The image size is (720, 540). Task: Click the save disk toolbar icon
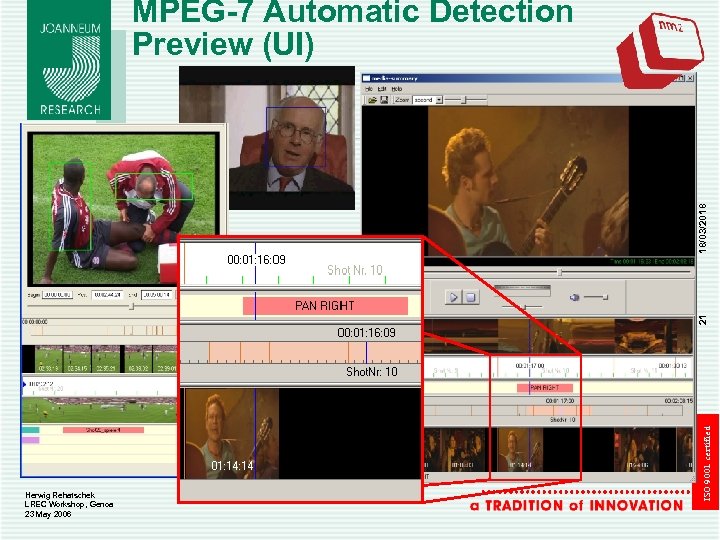384,100
